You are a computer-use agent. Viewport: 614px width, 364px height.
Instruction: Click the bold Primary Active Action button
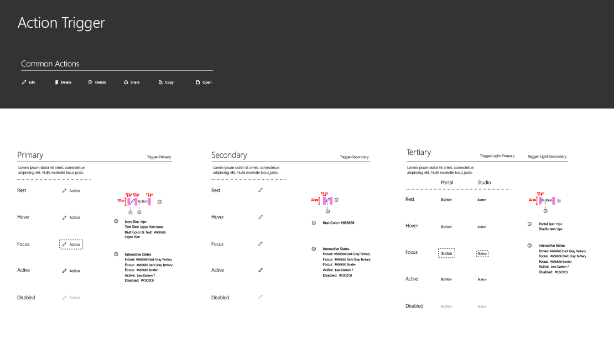(x=71, y=271)
